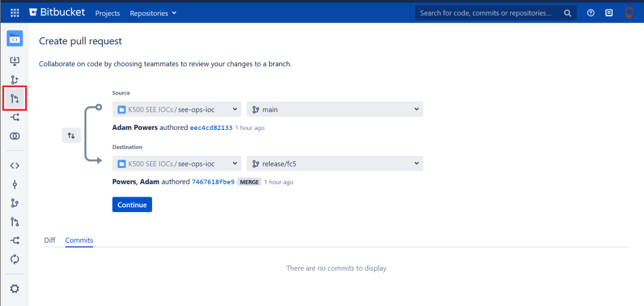Open the Projects menu item
Screen dimensions: 644x306
pos(107,13)
